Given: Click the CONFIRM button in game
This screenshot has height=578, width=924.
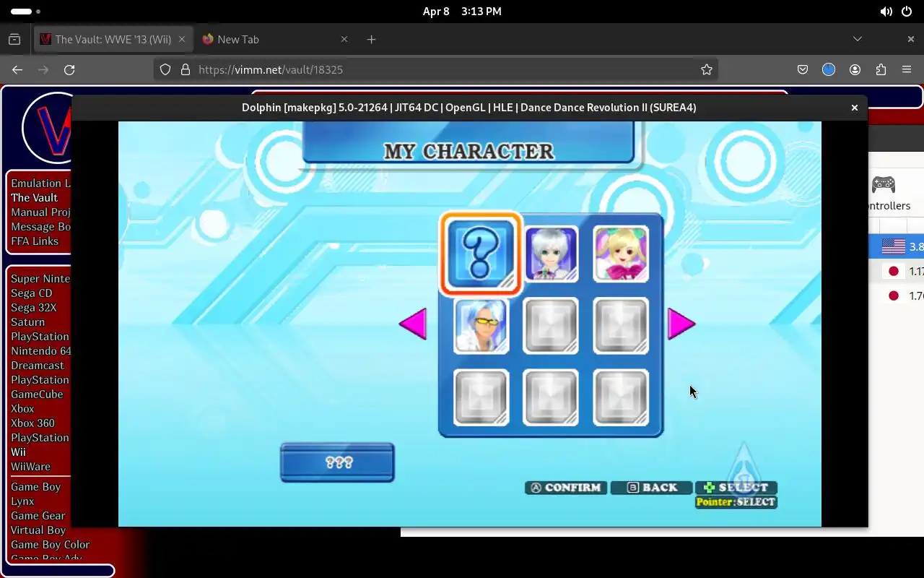Looking at the screenshot, I should 566,488.
